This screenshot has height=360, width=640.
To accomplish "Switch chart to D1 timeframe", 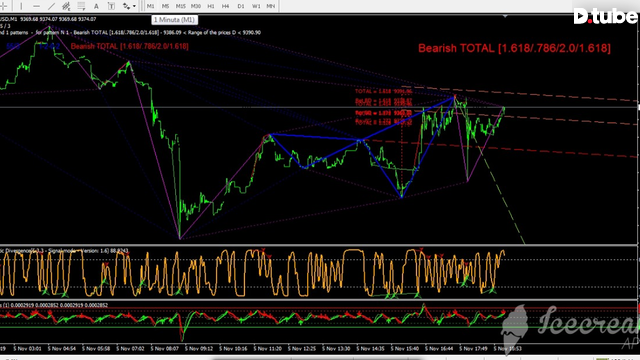I will pyautogui.click(x=241, y=6).
